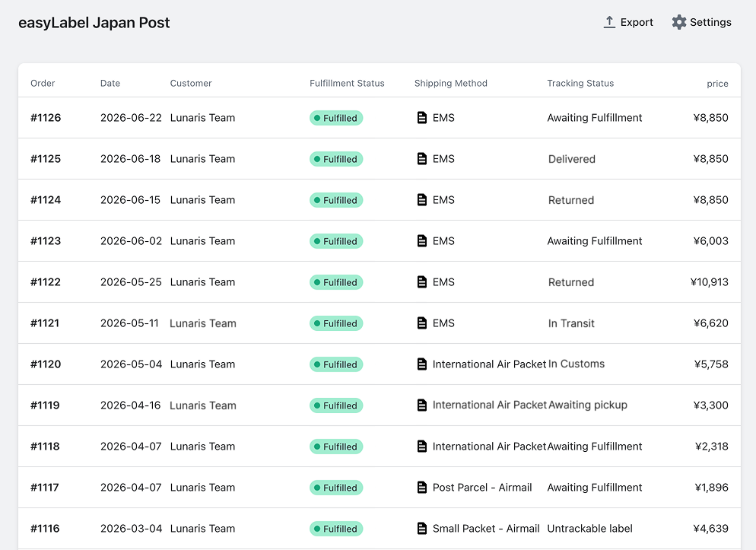Screen dimensions: 756x550
Task: Click the Awaiting pickup tracking status
Action: click(588, 405)
